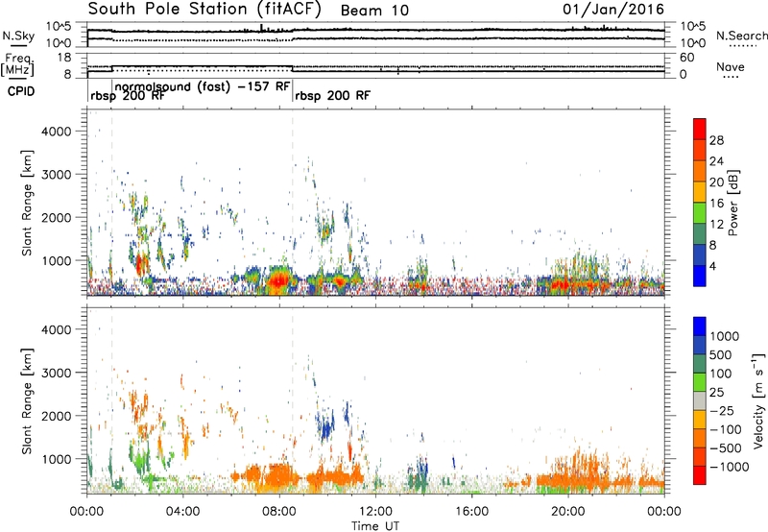Viewport: 768px width, 532px height.
Task: Click the red strong-echo blob near 08:00 in power panel
Action: 278,281
